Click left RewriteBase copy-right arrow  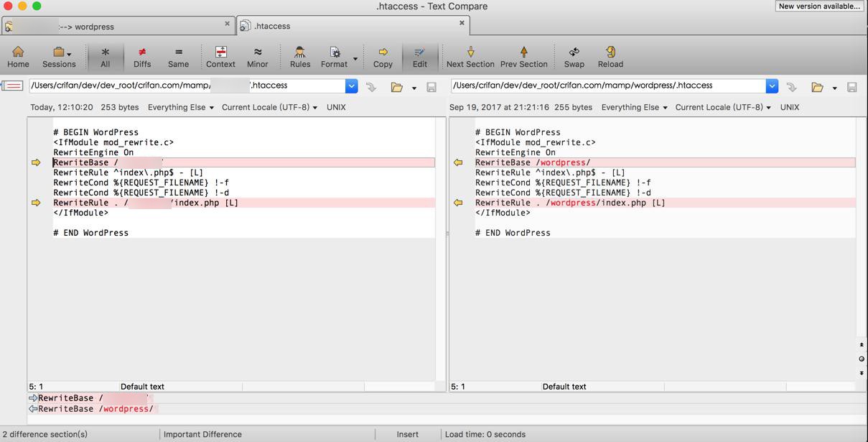36,162
